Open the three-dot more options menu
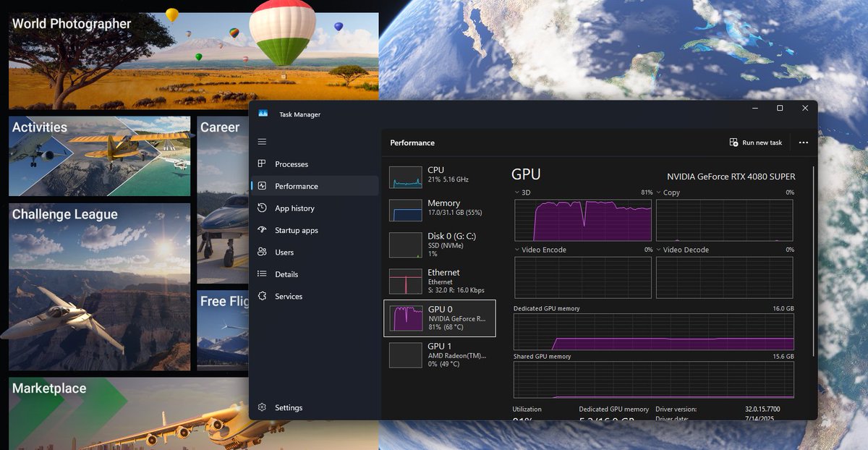868x450 pixels. [803, 143]
